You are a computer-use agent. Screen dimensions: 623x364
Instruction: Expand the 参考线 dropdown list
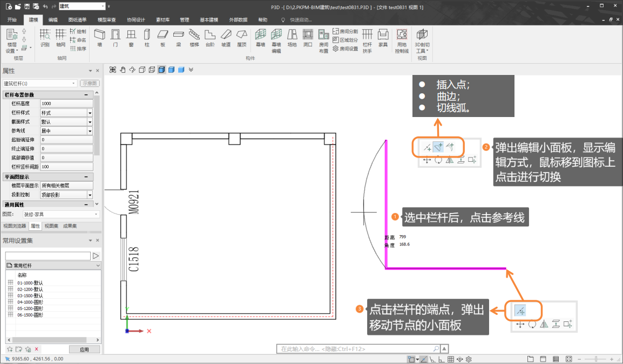90,131
